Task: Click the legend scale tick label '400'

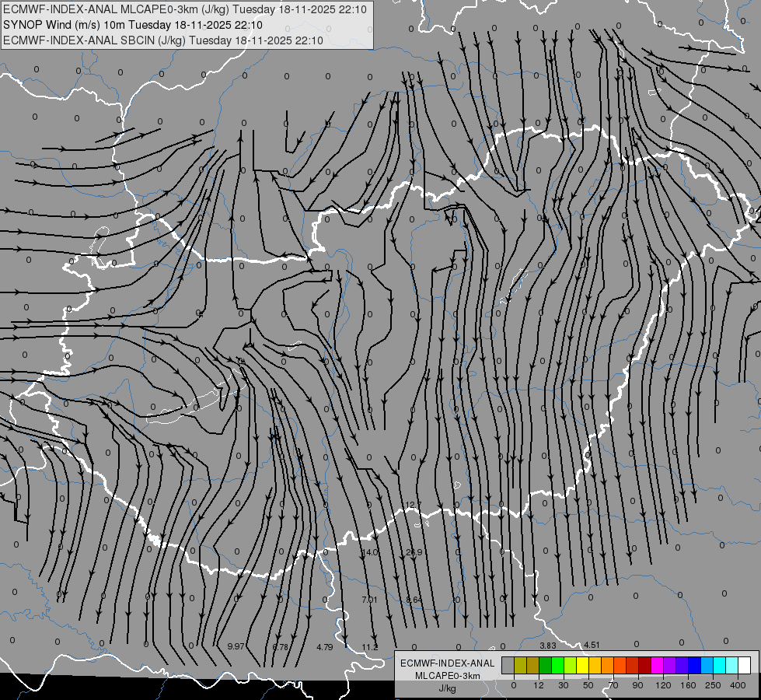Action: (x=738, y=685)
